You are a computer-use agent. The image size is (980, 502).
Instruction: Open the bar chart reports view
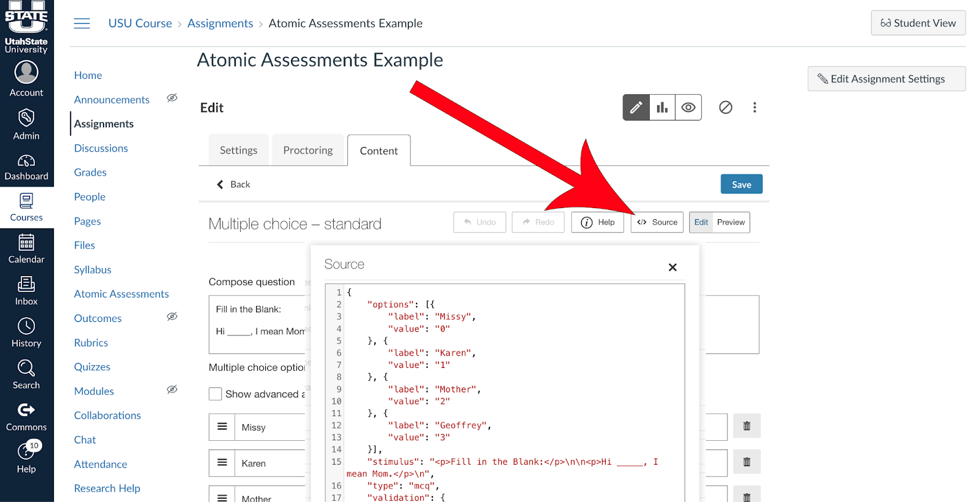pyautogui.click(x=662, y=108)
